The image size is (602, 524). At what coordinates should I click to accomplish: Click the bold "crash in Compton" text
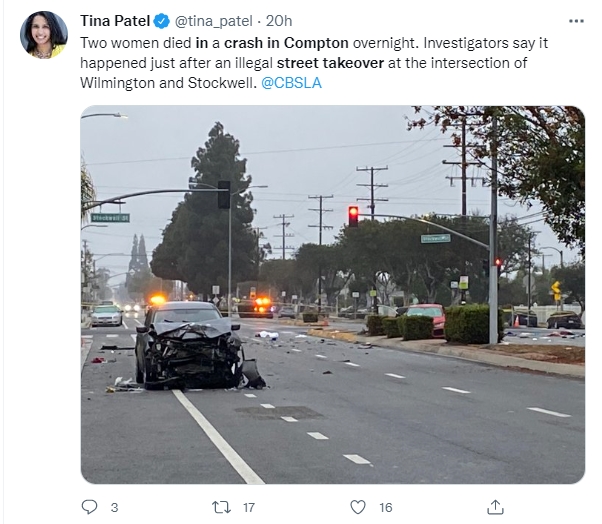point(286,43)
